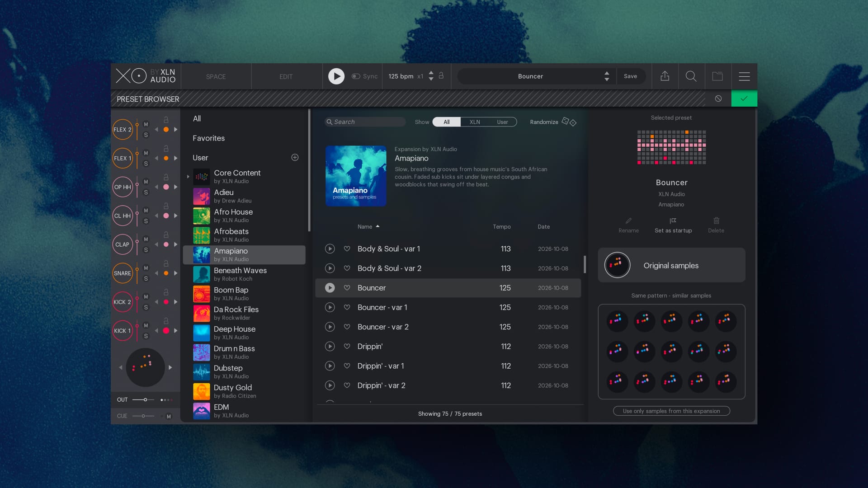The width and height of the screenshot is (868, 488).
Task: Toggle the CUE M button
Action: [x=169, y=416]
